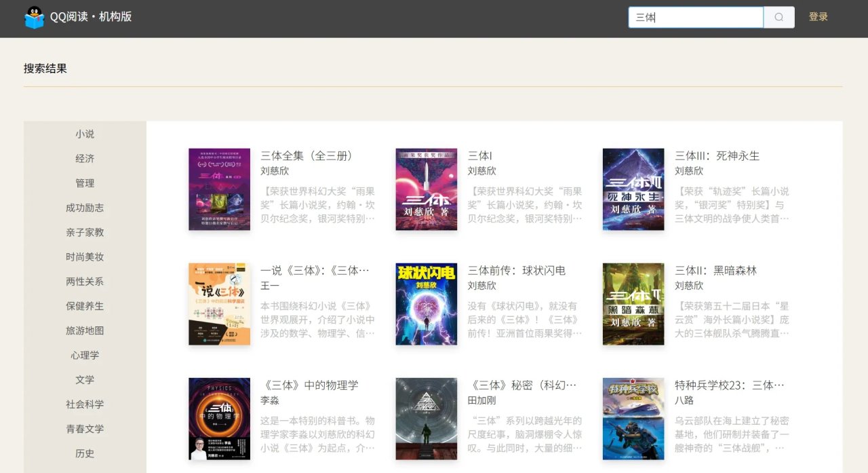Select the 亲子家教 category

click(x=85, y=232)
